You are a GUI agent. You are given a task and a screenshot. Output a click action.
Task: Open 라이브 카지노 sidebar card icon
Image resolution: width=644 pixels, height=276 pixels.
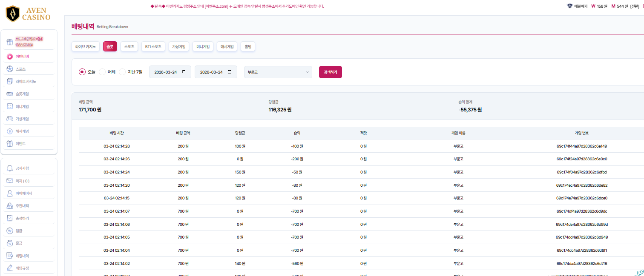(x=10, y=81)
